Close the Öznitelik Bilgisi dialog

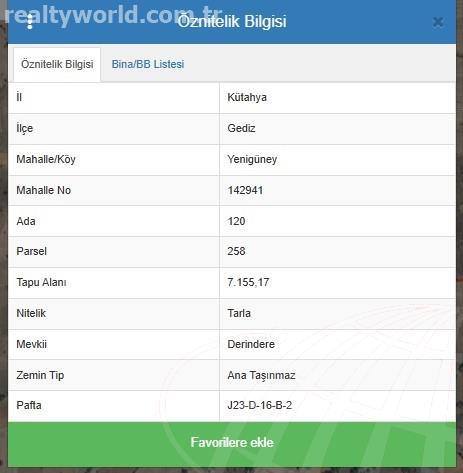tap(438, 22)
